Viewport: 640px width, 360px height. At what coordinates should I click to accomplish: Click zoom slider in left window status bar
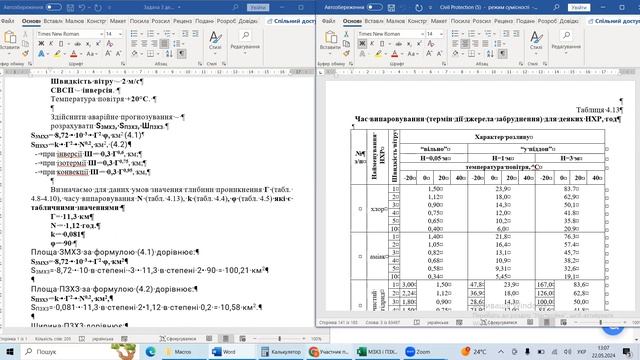pos(279,339)
